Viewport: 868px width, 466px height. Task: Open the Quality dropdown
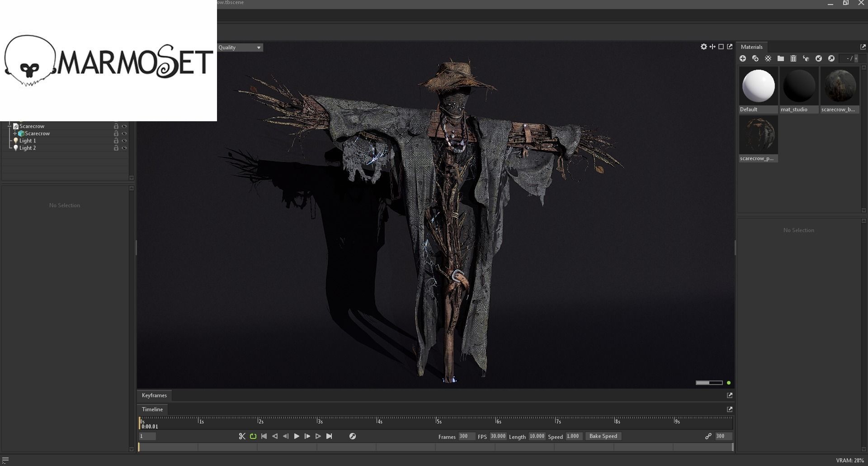[240, 48]
